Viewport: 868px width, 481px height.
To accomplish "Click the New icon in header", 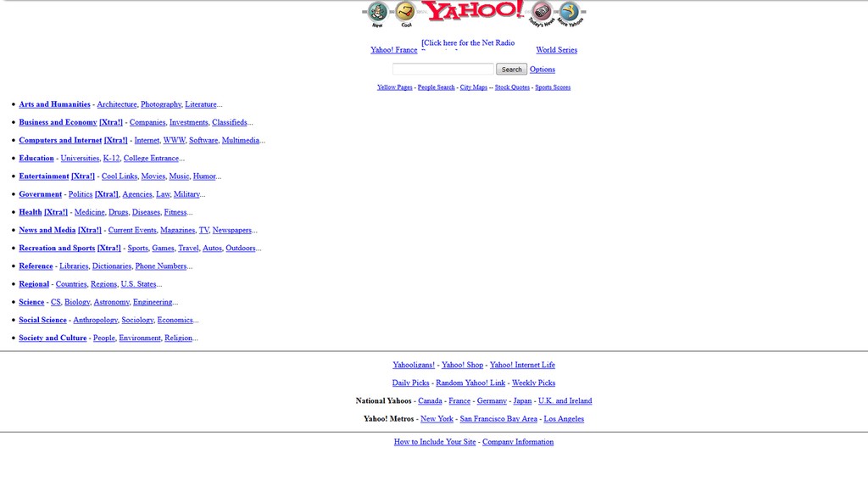I will pos(378,12).
